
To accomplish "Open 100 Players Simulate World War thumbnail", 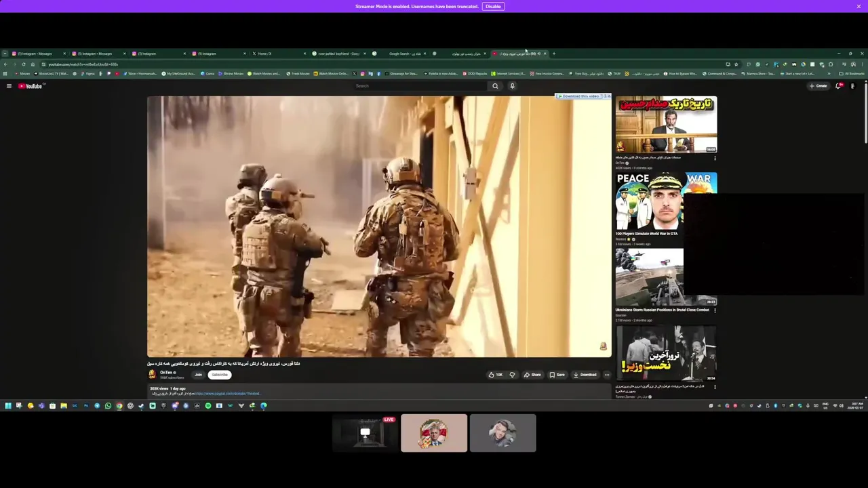I will (666, 201).
